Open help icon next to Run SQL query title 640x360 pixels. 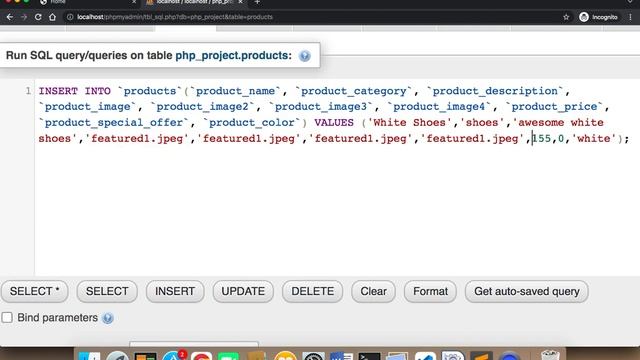tap(304, 56)
